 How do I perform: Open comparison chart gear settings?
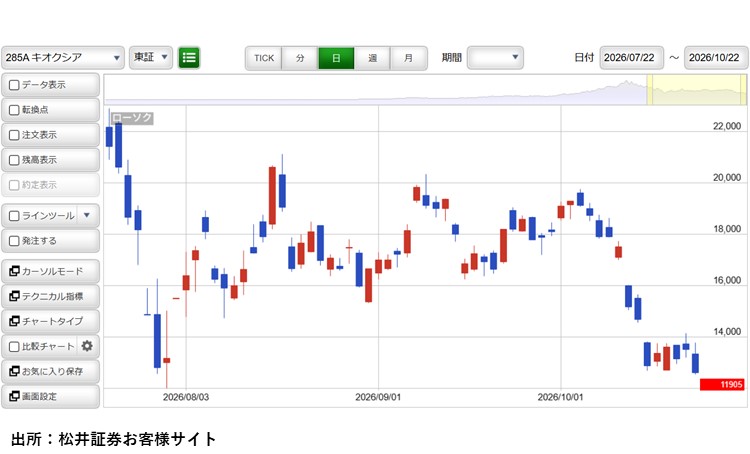point(87,346)
